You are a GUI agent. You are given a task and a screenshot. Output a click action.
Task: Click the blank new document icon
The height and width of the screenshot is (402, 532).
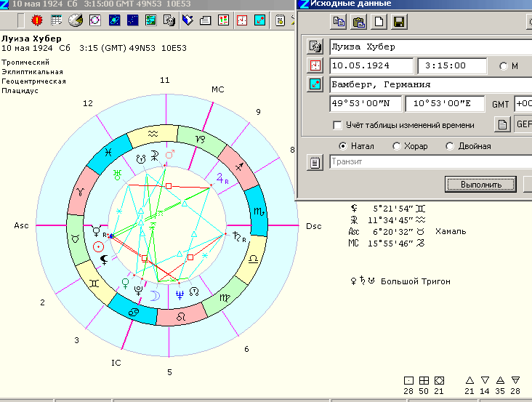[379, 22]
